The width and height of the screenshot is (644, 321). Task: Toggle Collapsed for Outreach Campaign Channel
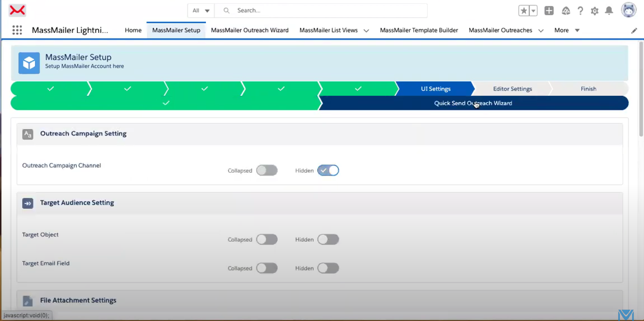click(x=267, y=170)
